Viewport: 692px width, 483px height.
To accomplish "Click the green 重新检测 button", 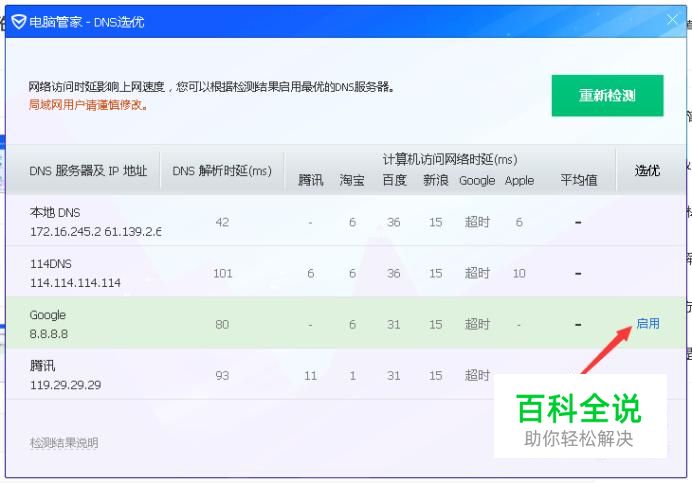I will (607, 95).
